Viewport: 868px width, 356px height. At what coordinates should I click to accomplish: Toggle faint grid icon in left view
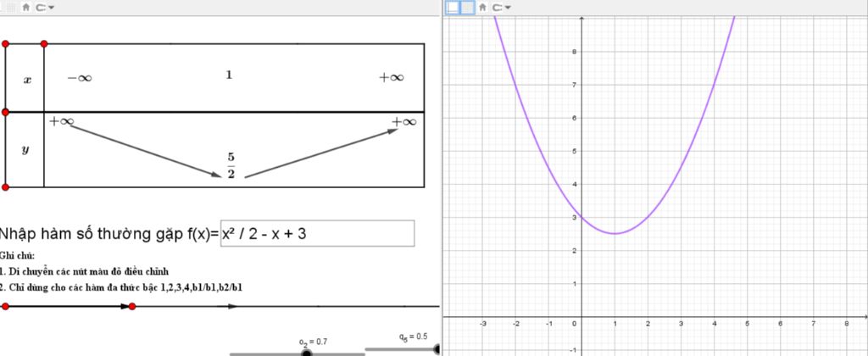point(11,7)
